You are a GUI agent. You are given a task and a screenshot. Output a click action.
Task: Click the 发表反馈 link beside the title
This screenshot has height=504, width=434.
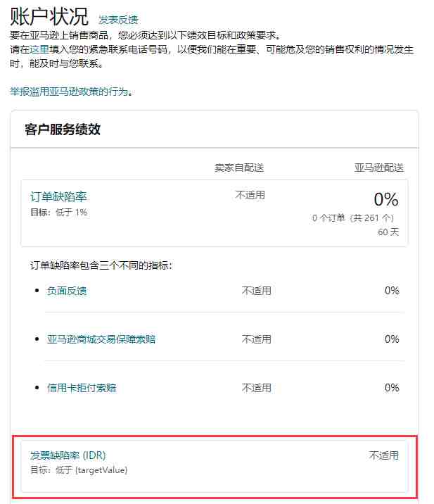point(118,20)
